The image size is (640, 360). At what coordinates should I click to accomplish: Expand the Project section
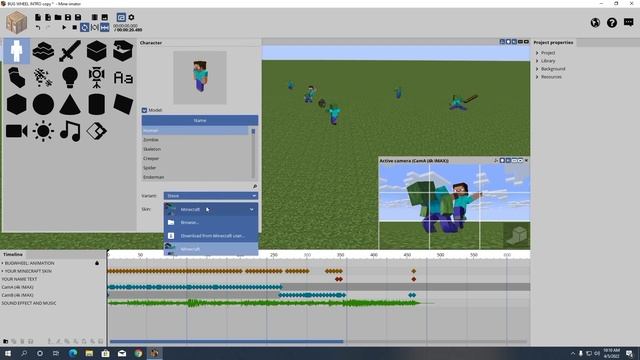point(538,53)
